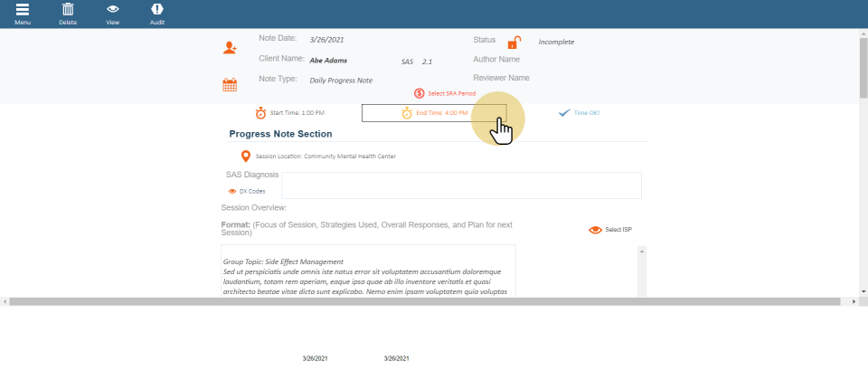Show DX Codes via eye icon

tap(232, 192)
